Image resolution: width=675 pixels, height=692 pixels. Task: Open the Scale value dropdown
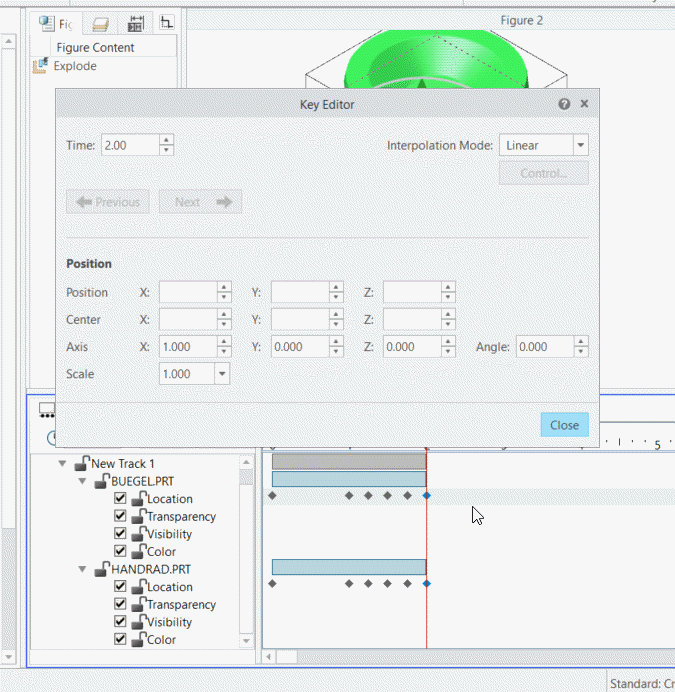(220, 373)
